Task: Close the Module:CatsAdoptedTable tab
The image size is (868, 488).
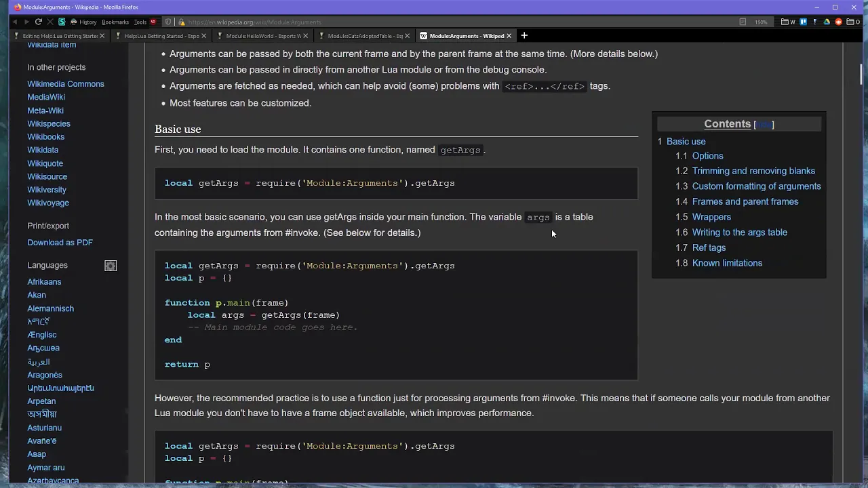Action: point(407,35)
